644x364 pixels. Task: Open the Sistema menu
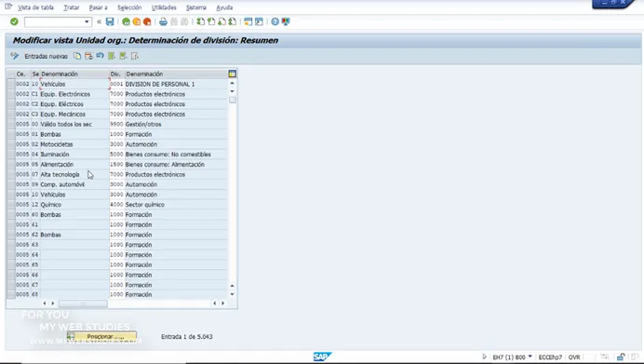click(x=196, y=7)
